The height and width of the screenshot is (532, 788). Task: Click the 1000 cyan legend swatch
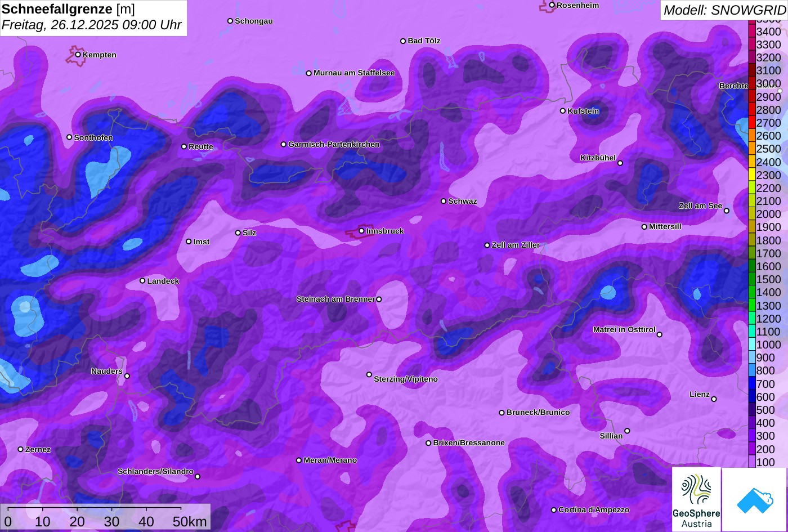pos(752,345)
